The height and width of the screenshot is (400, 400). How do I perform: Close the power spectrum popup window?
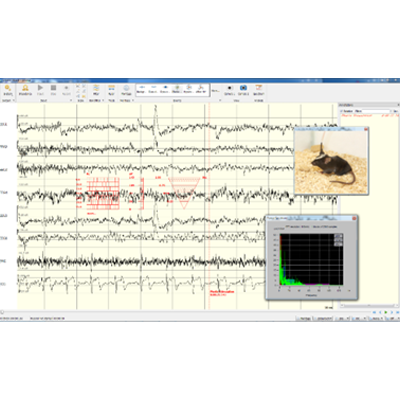[x=354, y=218]
